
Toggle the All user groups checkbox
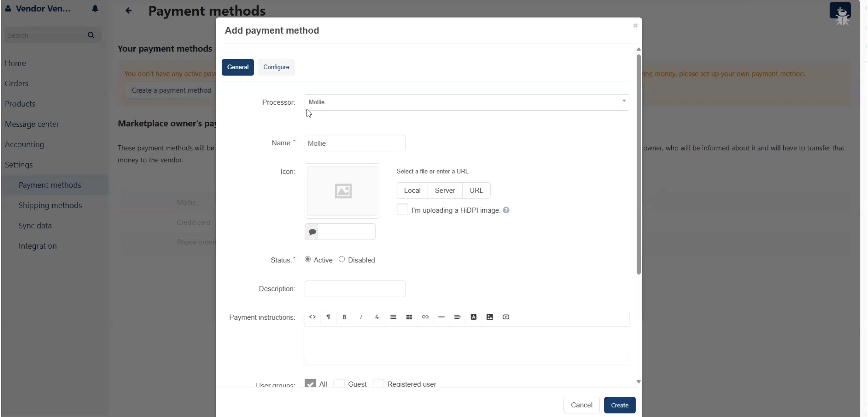pos(310,384)
